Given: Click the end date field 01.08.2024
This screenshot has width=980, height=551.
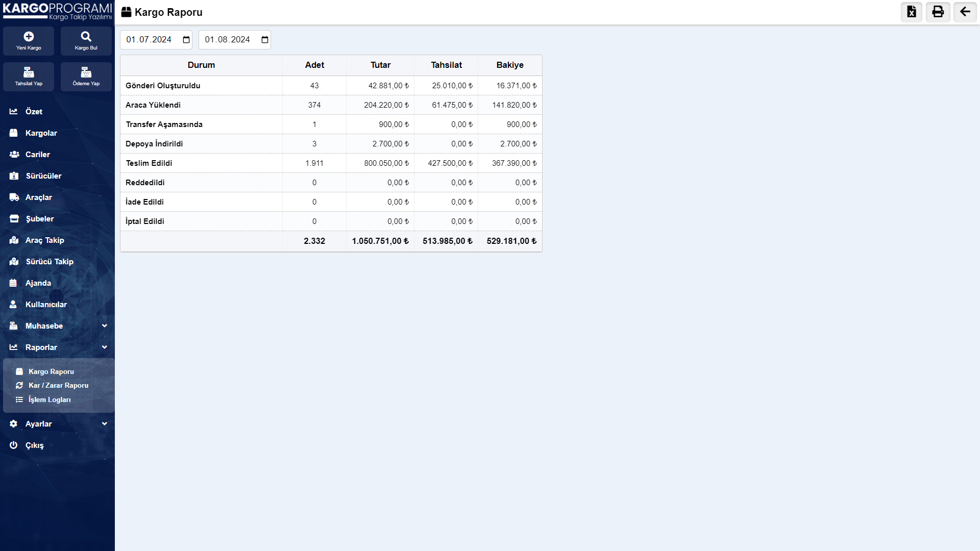Looking at the screenshot, I should pos(235,40).
